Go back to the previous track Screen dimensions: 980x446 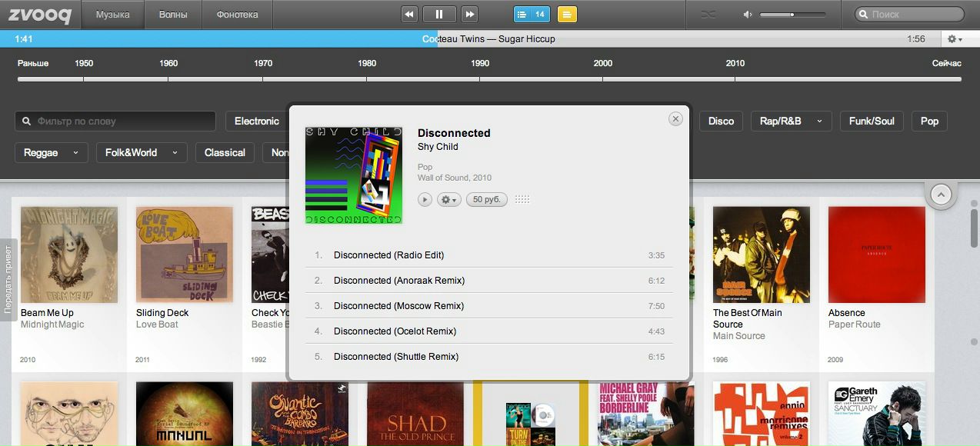point(409,14)
